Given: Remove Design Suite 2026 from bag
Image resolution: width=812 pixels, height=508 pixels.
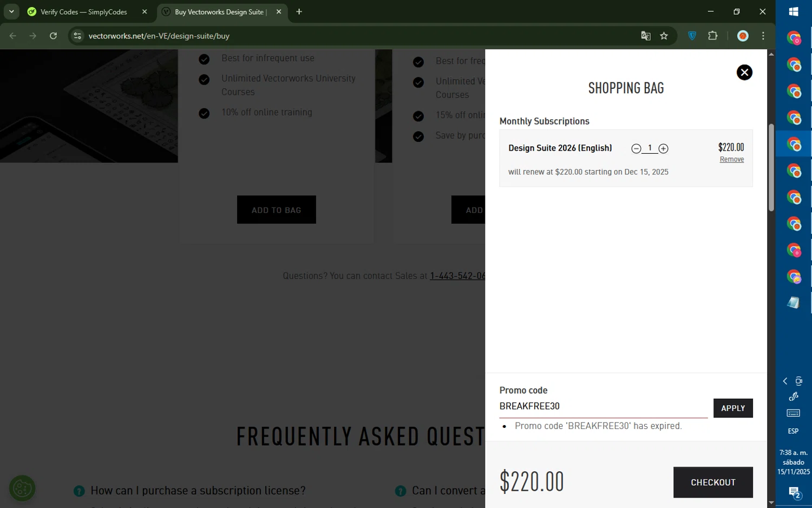Looking at the screenshot, I should (x=732, y=159).
